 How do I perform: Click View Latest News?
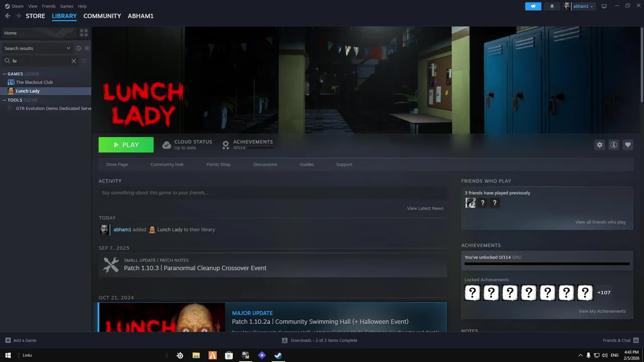(425, 208)
